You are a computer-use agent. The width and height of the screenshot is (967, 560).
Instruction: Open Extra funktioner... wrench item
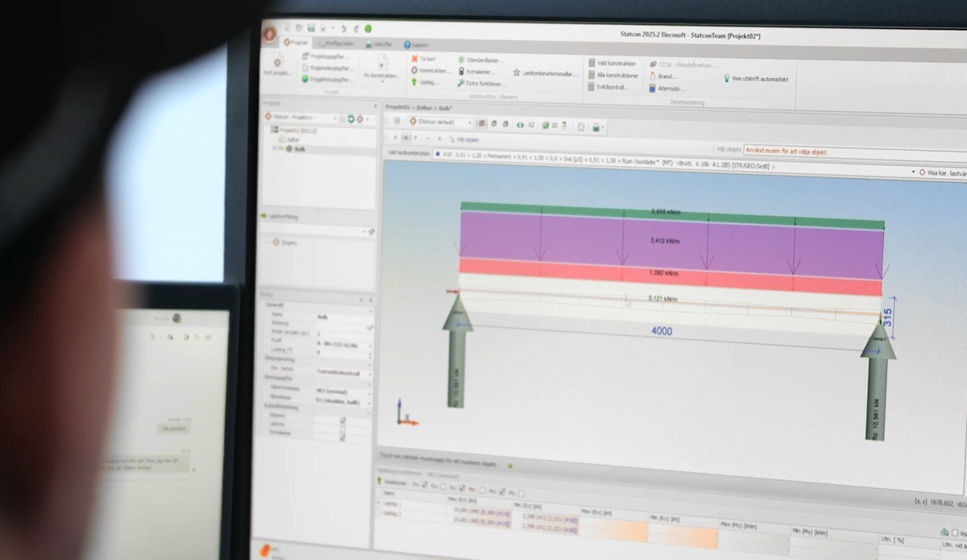click(x=481, y=84)
